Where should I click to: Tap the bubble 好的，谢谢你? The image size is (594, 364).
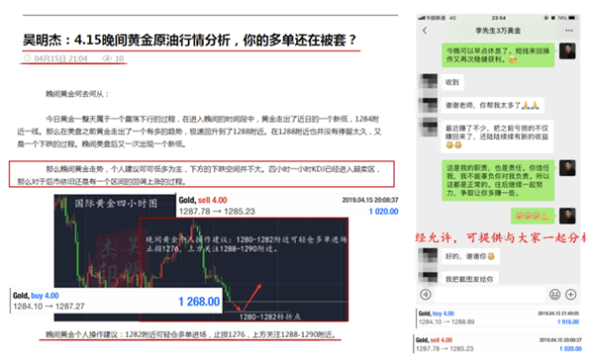click(470, 256)
